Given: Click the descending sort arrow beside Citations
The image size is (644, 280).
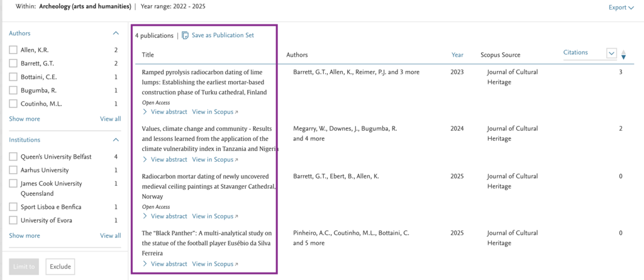Looking at the screenshot, I should [x=623, y=57].
